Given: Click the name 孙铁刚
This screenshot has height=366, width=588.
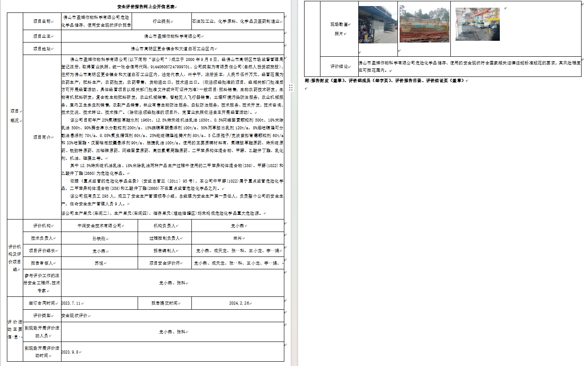Looking at the screenshot, I should click(x=99, y=238).
